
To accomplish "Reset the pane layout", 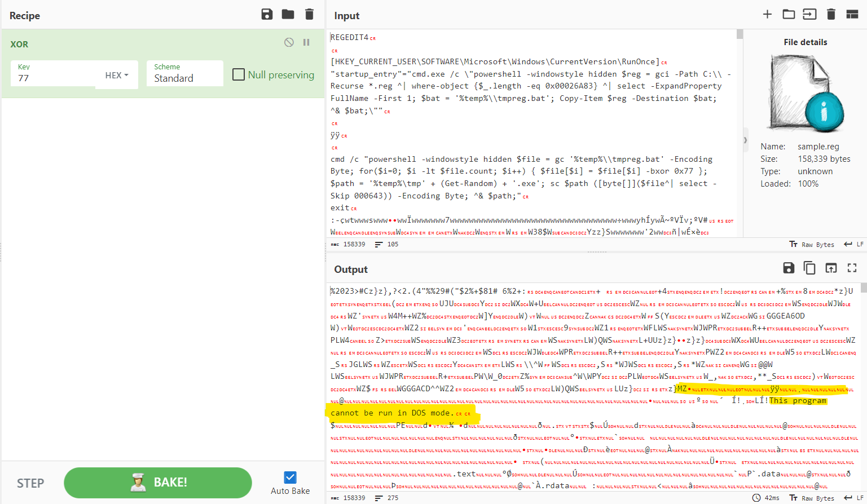I will point(852,15).
